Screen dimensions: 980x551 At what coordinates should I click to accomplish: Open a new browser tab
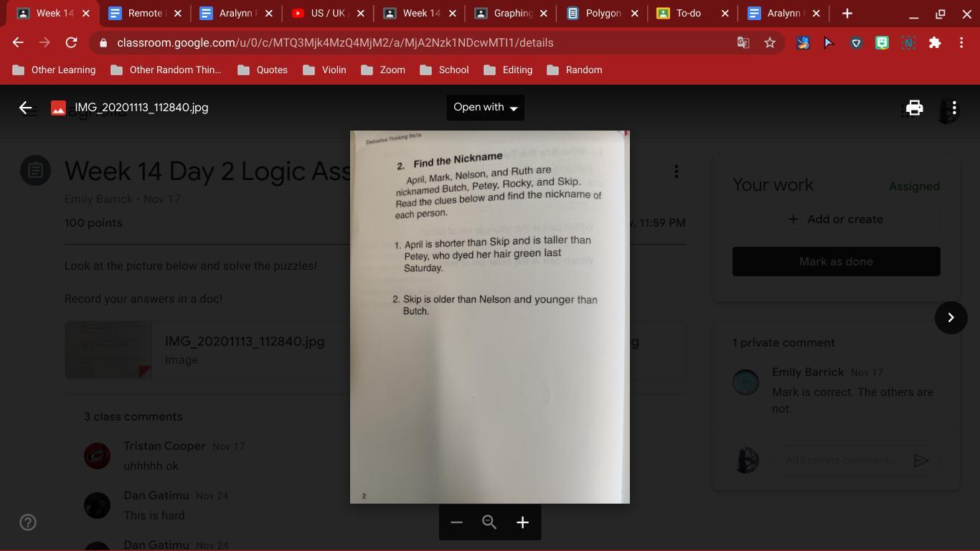(x=847, y=13)
